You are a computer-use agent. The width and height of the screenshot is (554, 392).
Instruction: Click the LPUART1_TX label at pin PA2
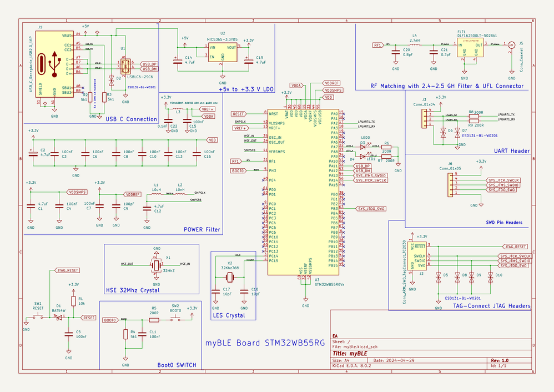[366, 122]
